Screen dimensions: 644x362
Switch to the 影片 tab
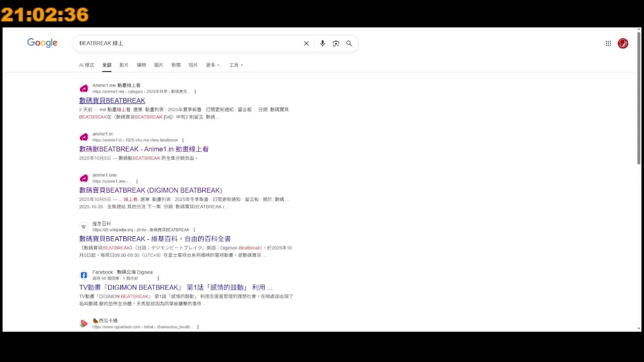point(124,65)
